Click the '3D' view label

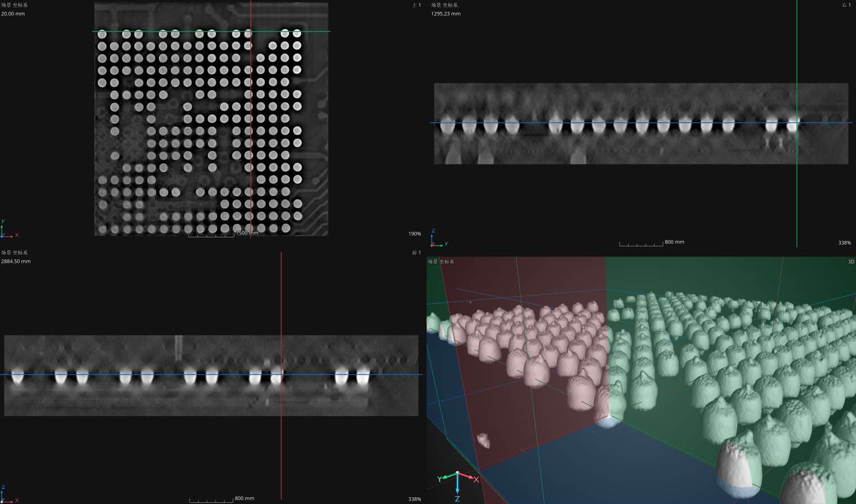(851, 262)
